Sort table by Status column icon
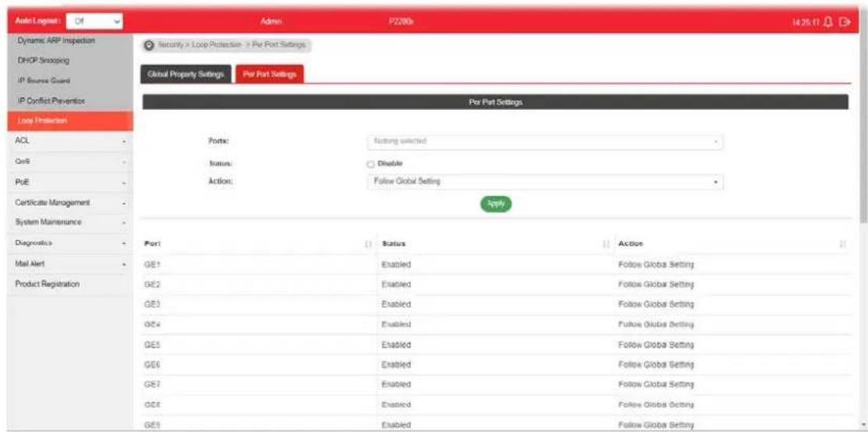868x432 pixels. [x=607, y=244]
